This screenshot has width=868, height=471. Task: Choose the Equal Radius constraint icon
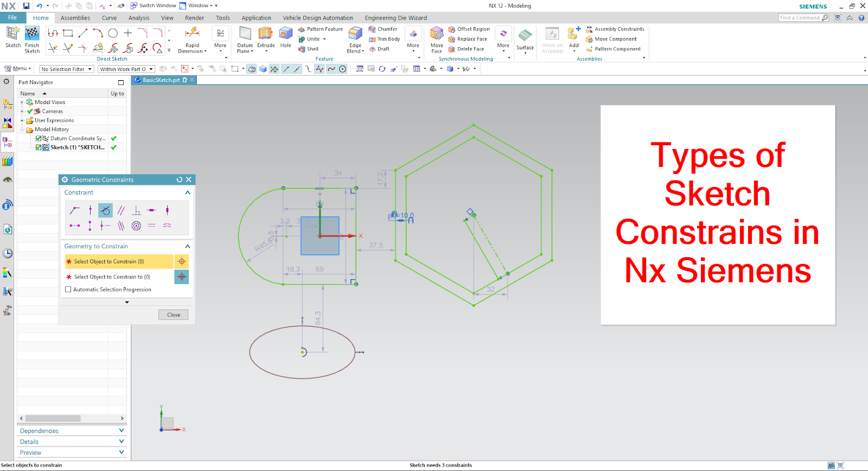[167, 225]
